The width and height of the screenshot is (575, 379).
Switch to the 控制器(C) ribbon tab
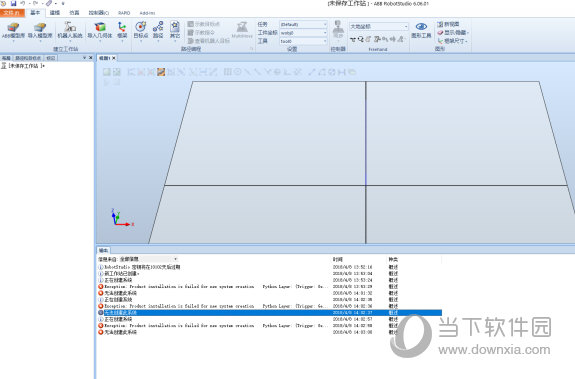pos(99,13)
